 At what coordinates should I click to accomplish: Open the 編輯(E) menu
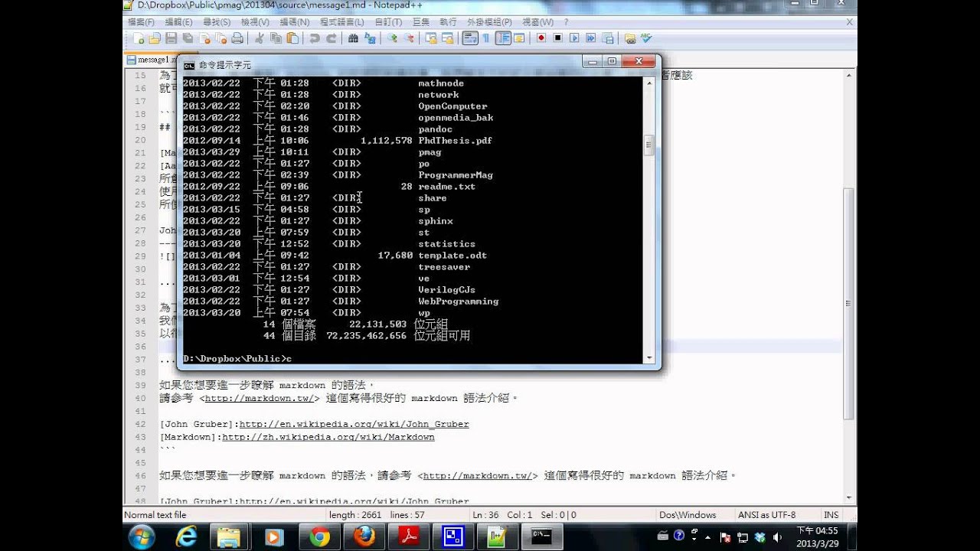pos(178,22)
